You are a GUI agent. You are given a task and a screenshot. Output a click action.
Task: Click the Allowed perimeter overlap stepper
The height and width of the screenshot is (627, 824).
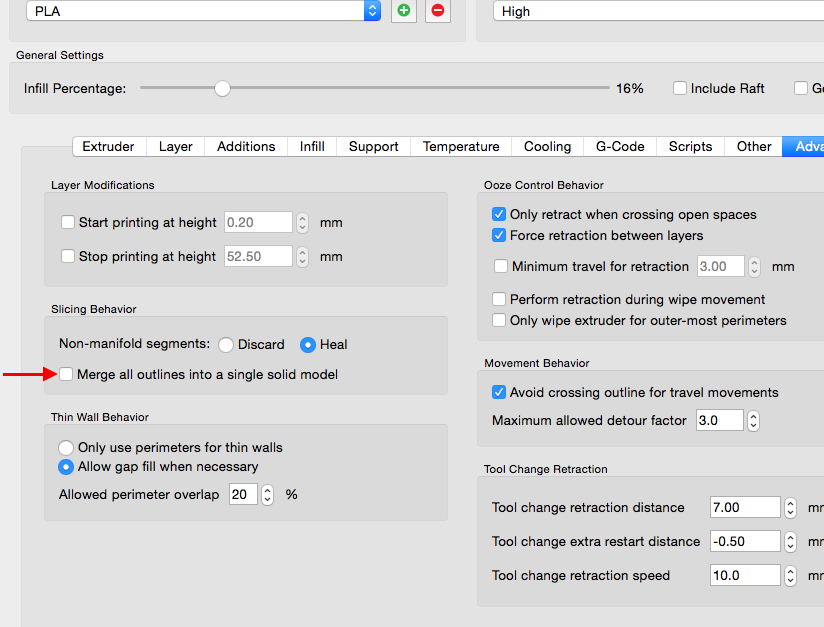[x=267, y=494]
